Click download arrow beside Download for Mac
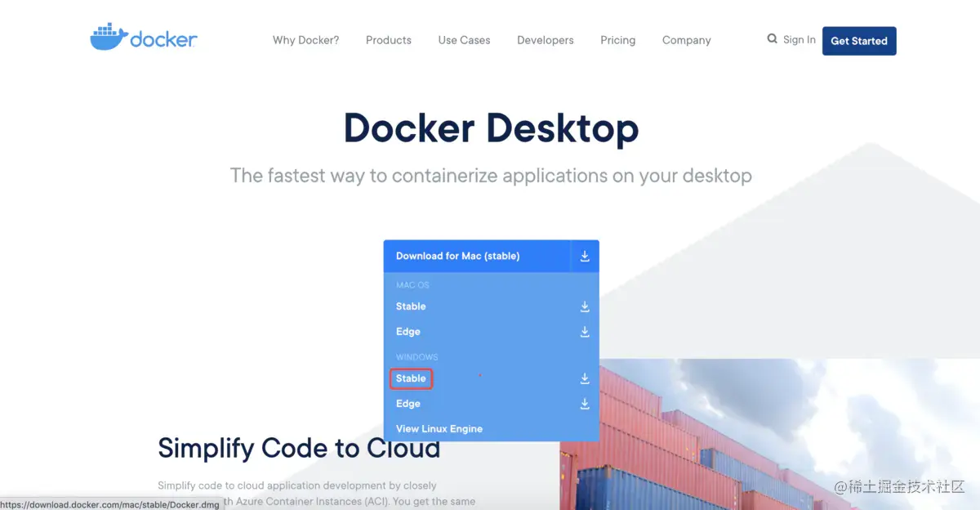 [x=585, y=256]
